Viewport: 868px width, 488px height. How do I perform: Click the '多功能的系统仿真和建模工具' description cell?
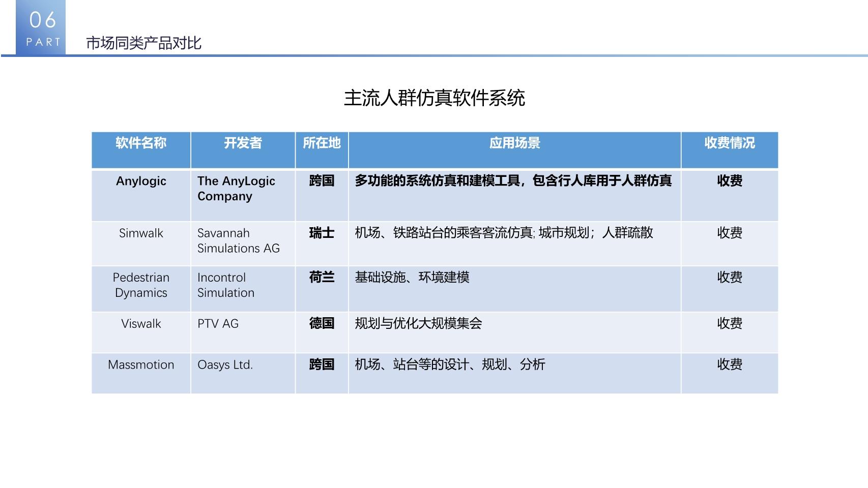click(515, 195)
